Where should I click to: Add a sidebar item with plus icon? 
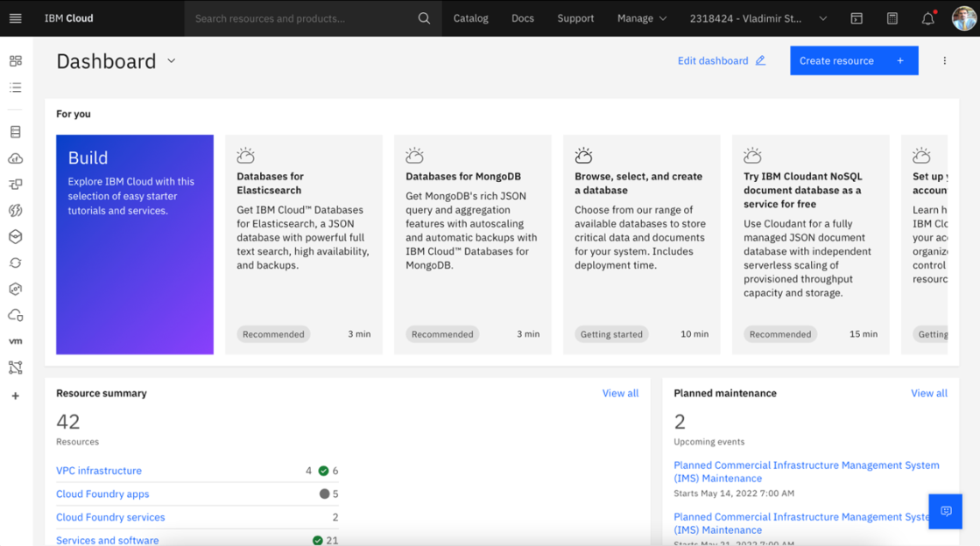pos(16,396)
